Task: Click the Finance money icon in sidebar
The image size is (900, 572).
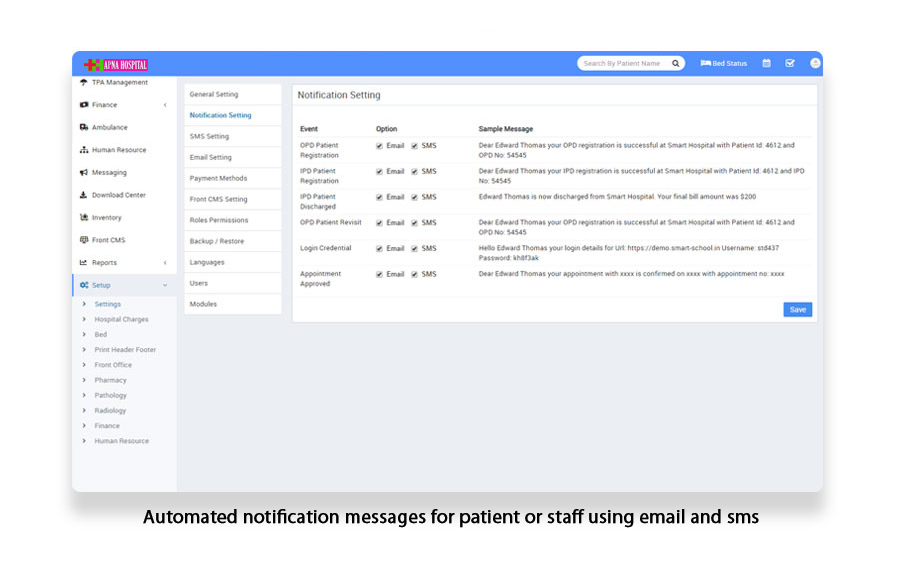Action: pos(84,104)
